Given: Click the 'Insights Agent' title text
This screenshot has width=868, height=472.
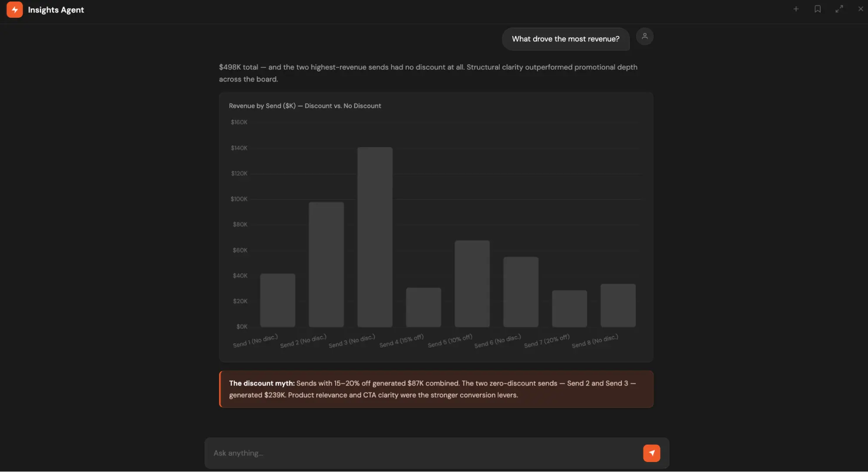Looking at the screenshot, I should pos(56,10).
